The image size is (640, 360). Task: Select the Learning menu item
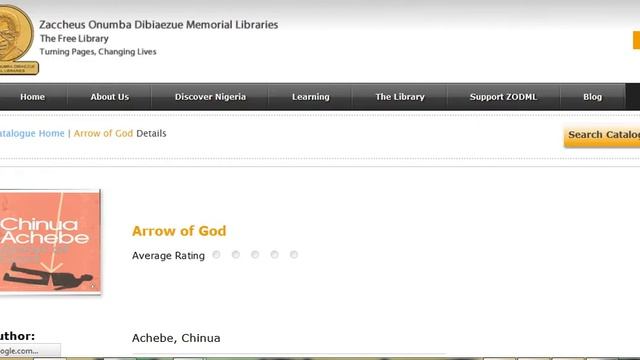click(x=310, y=97)
